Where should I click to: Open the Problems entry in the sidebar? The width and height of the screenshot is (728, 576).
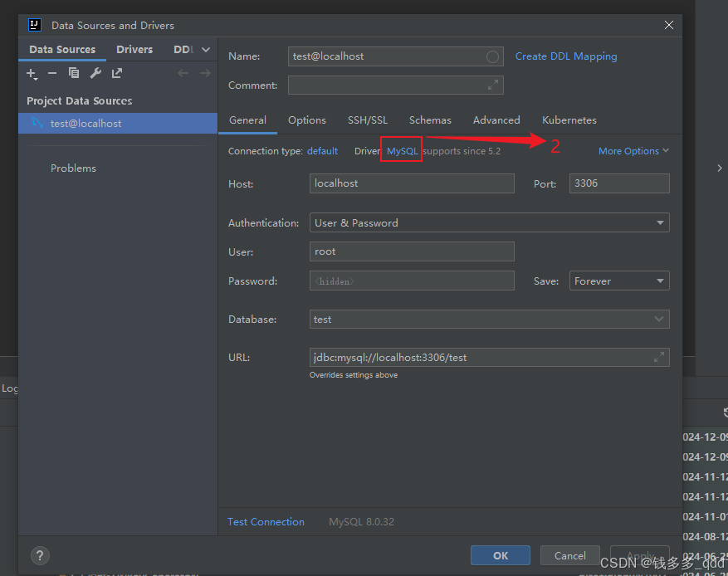pos(73,168)
